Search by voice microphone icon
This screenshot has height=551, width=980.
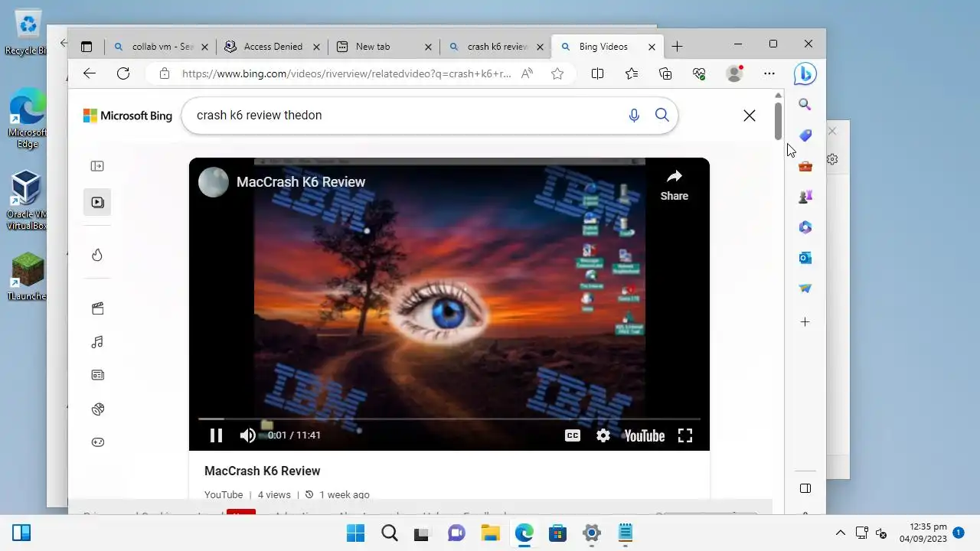tap(634, 116)
